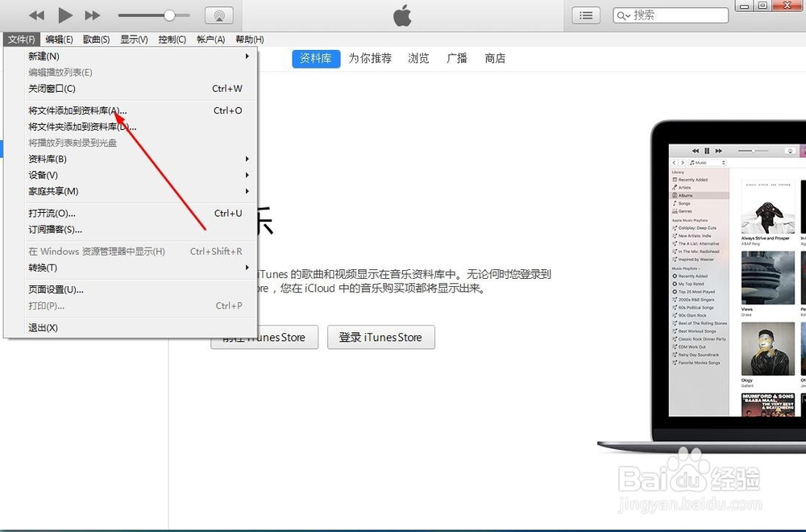This screenshot has width=806, height=532.
Task: Switch to the 为你推荐 tab
Action: tap(370, 59)
